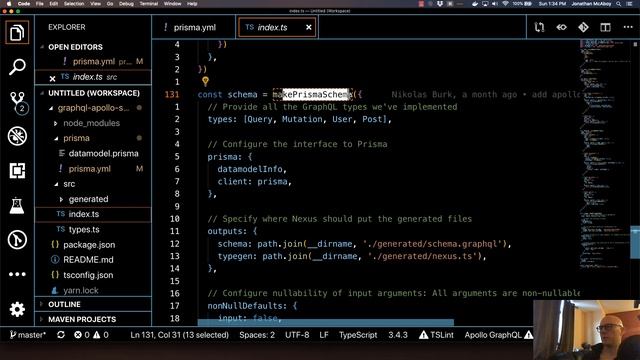
Task: Click the synchronize changes icon in status bar
Action: (61, 335)
